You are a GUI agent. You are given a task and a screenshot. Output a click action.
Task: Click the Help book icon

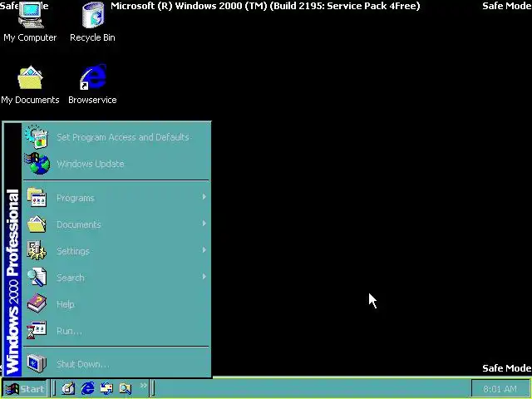[37, 303]
